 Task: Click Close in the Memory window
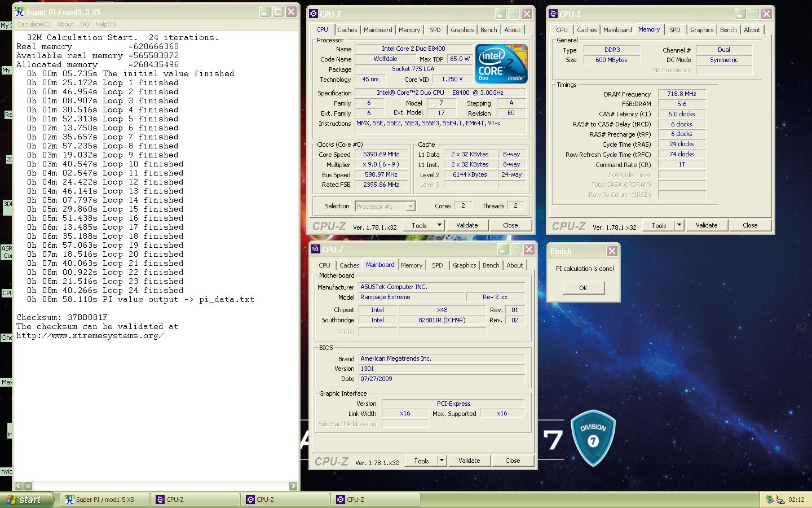click(x=750, y=225)
